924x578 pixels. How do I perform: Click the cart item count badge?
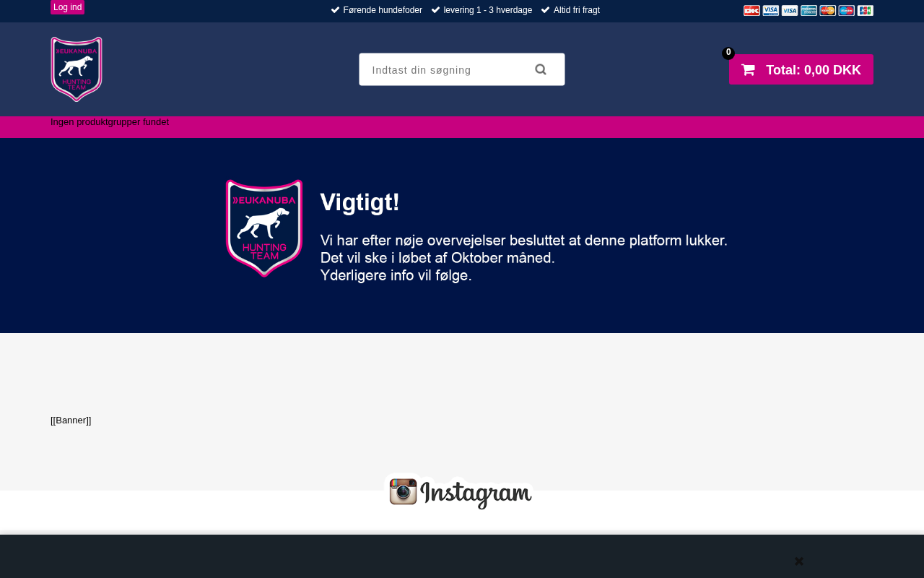[x=728, y=53]
